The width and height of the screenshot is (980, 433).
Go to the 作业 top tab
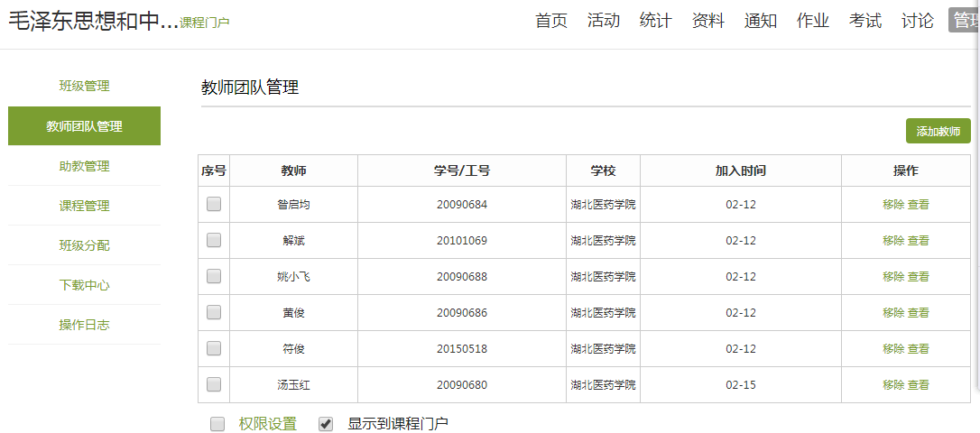[x=813, y=21]
